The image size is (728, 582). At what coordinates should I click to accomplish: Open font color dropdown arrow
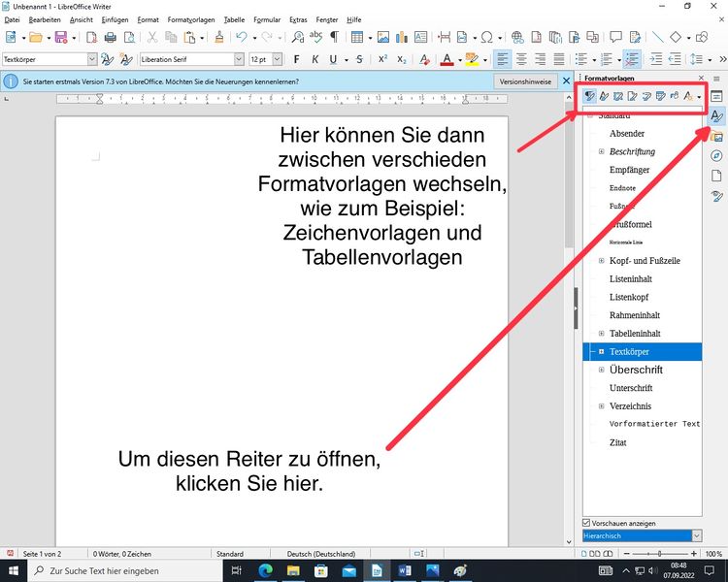(x=460, y=60)
